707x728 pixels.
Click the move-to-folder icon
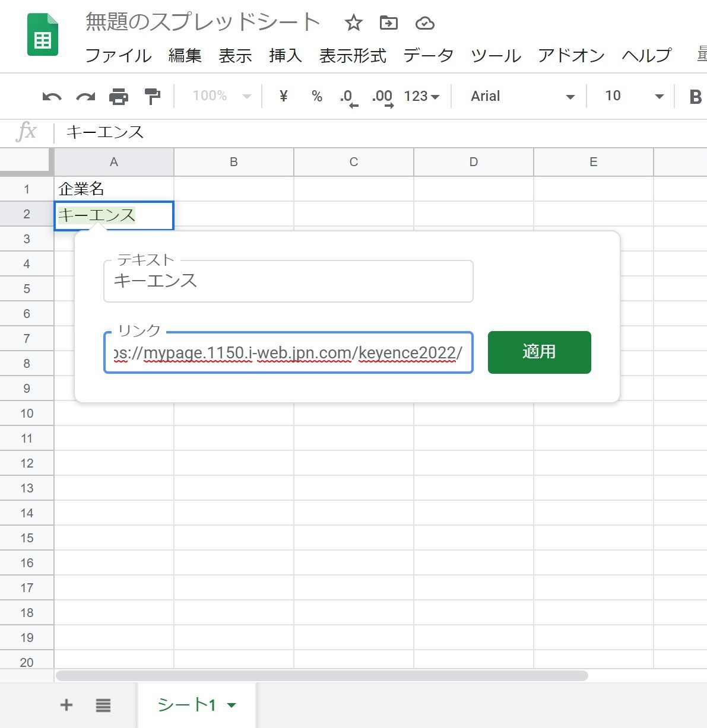pyautogui.click(x=389, y=23)
